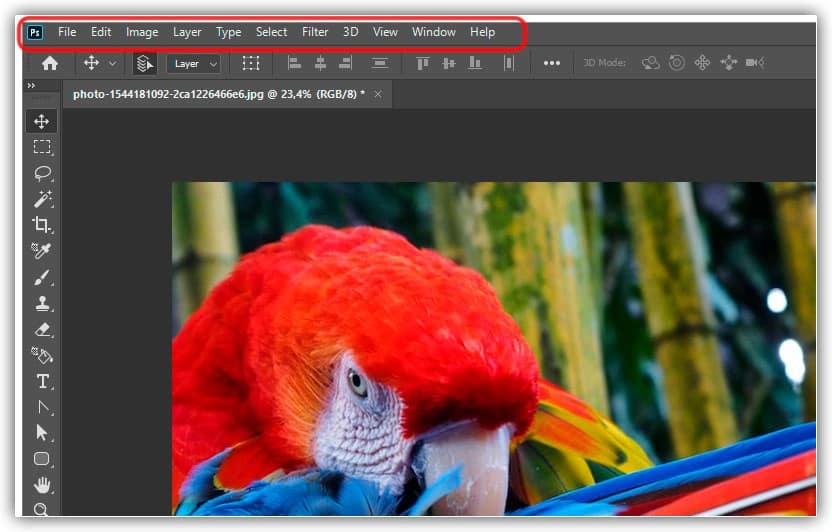Viewport: 832px width, 532px height.
Task: Select the Crop tool
Action: [42, 225]
